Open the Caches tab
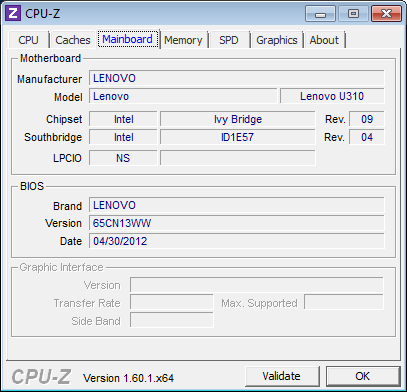Image resolution: width=407 pixels, height=392 pixels. pyautogui.click(x=73, y=40)
